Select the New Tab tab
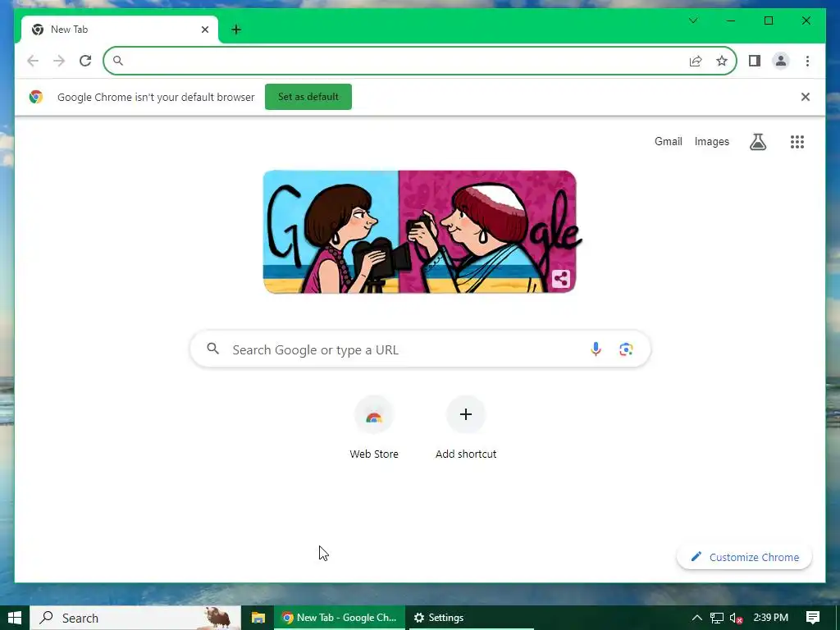 point(119,30)
